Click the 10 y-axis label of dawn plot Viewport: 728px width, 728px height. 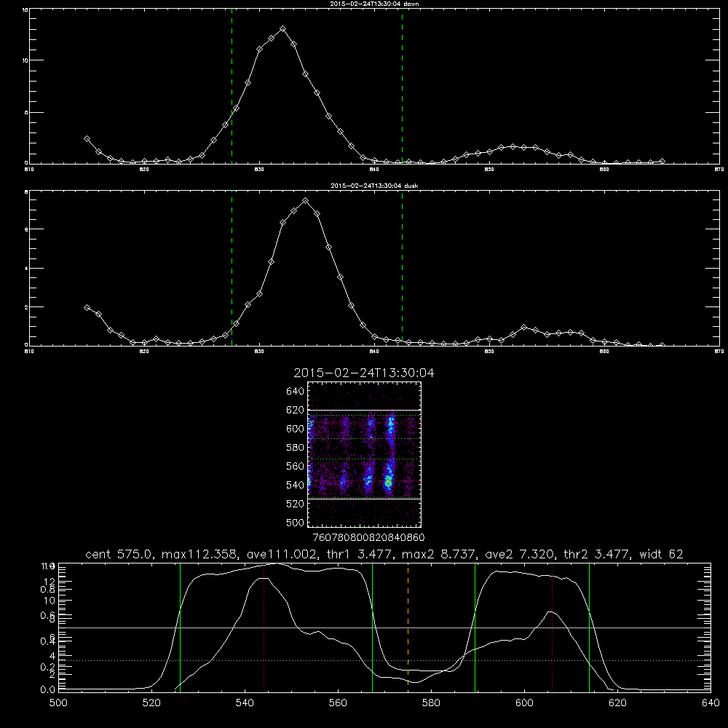click(25, 60)
